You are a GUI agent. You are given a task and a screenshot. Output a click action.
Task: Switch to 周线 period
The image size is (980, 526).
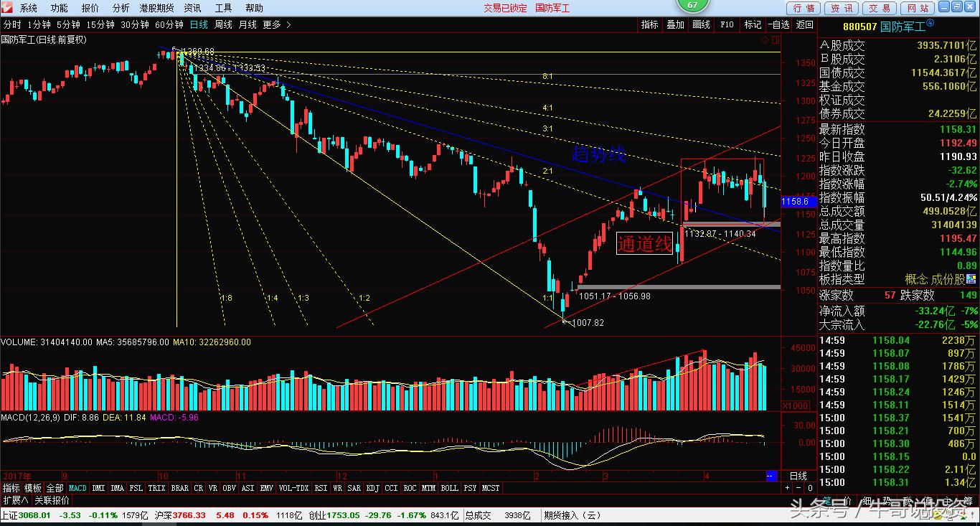pyautogui.click(x=224, y=24)
